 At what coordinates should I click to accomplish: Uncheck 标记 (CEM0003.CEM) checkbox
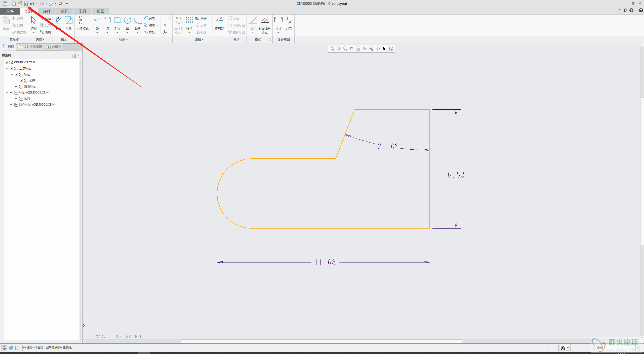[11, 93]
